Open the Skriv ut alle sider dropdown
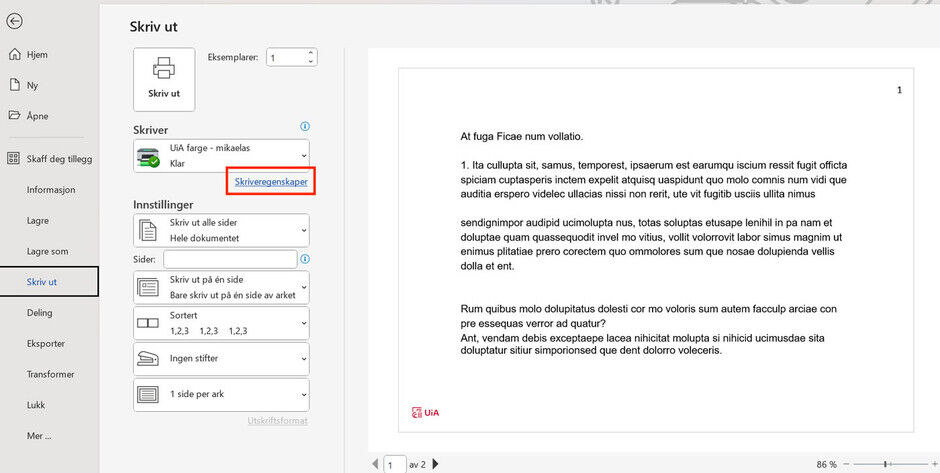Viewport: 940px width, 473px height. (x=221, y=230)
